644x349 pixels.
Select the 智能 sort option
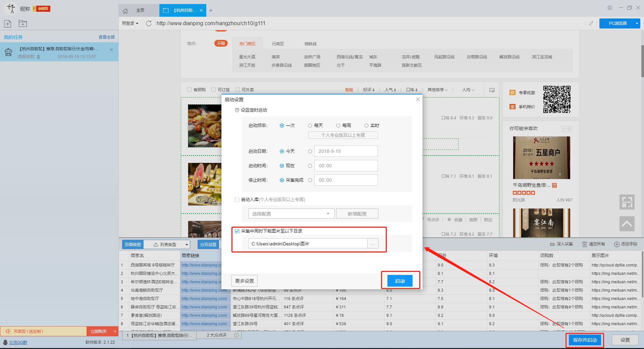pyautogui.click(x=349, y=90)
